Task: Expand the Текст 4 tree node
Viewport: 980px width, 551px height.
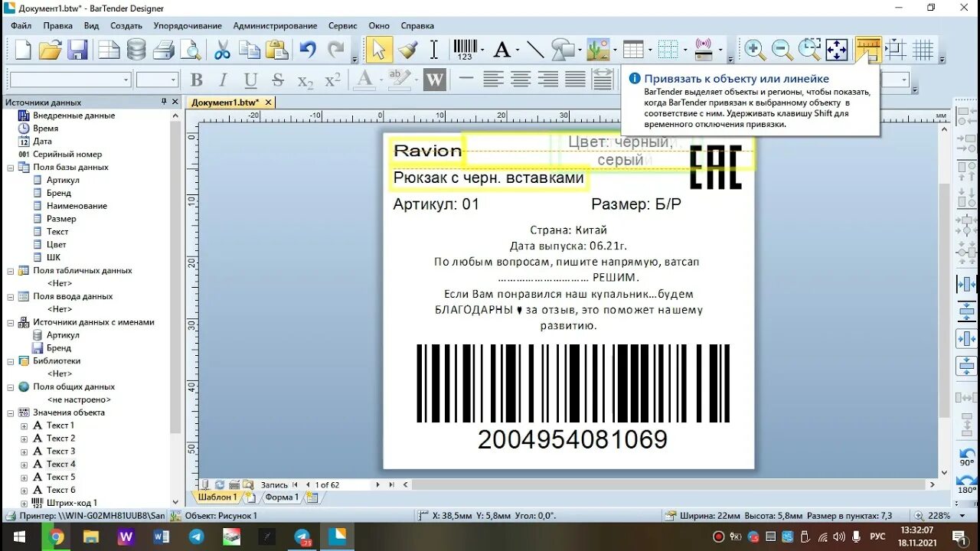Action: point(24,465)
